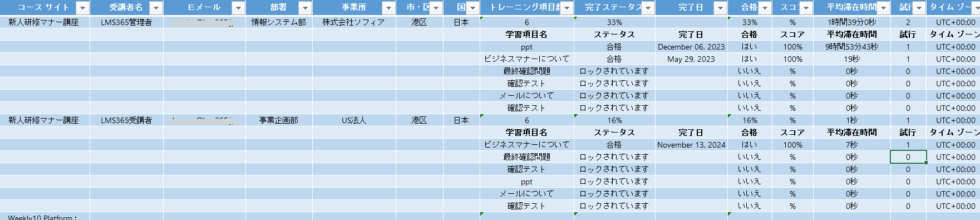This screenshot has height=220, width=980.
Task: Open the スコア header filter dropdown arrow
Action: [x=805, y=8]
